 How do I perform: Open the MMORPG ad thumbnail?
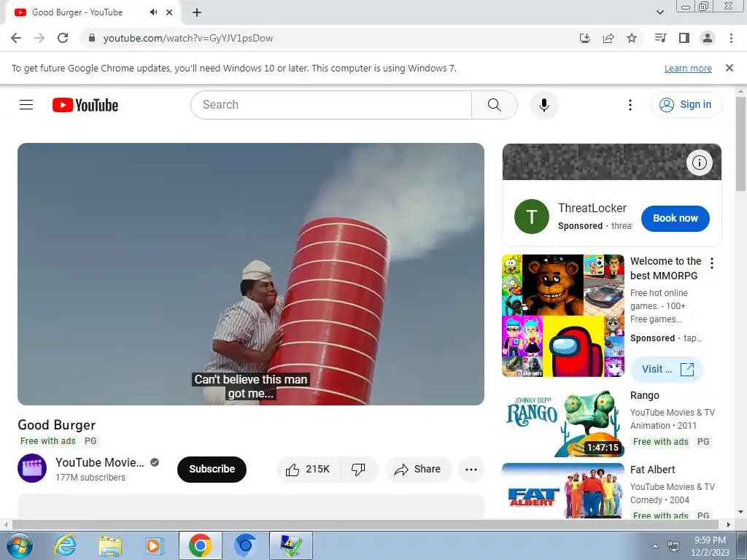[x=563, y=315]
